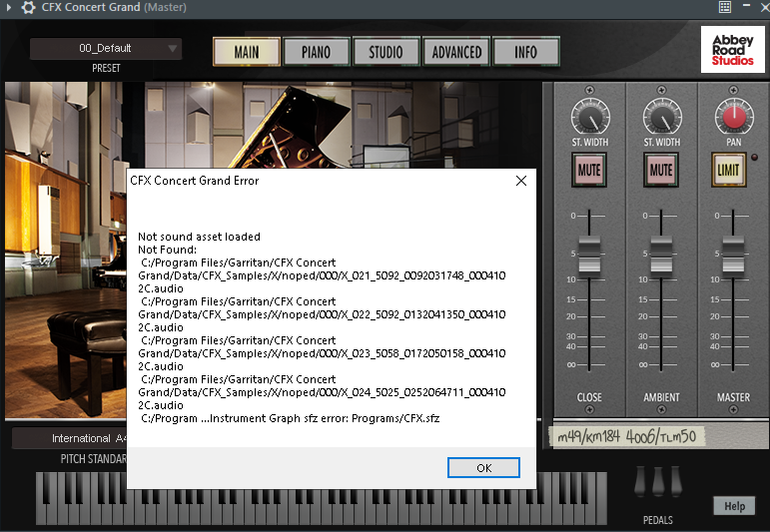The image size is (770, 532).
Task: Open the 00_Default preset dropdown
Action: (105, 48)
